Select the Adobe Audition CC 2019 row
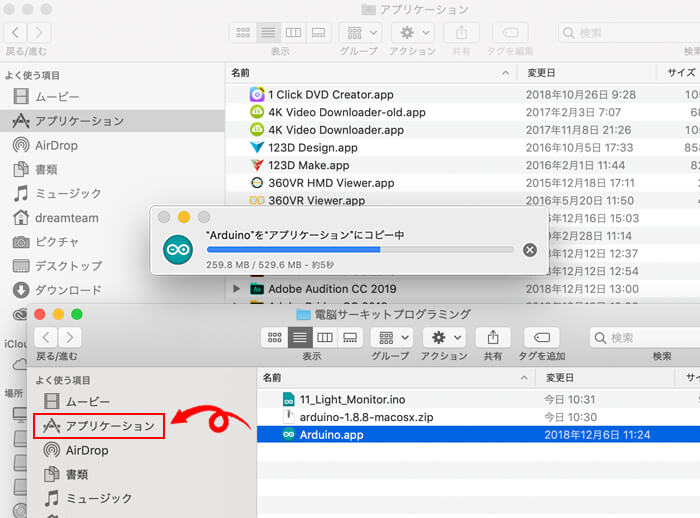Image resolution: width=700 pixels, height=518 pixels. [462, 289]
